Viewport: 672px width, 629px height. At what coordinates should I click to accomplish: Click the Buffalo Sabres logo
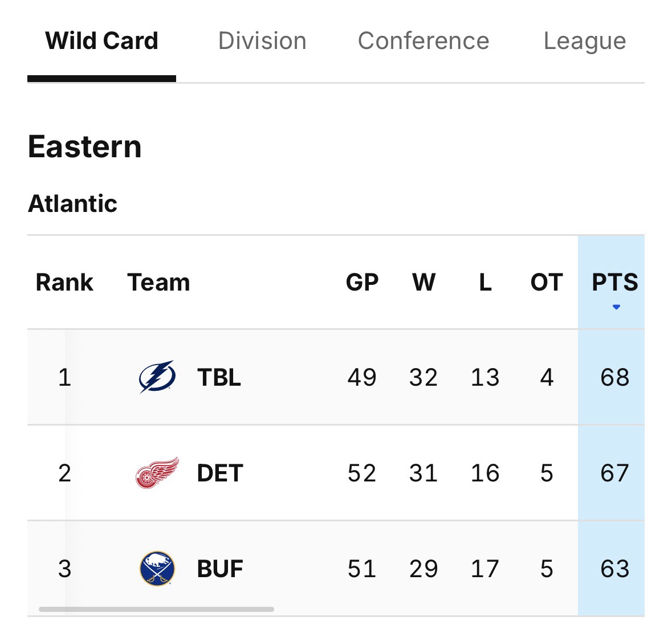[x=157, y=569]
